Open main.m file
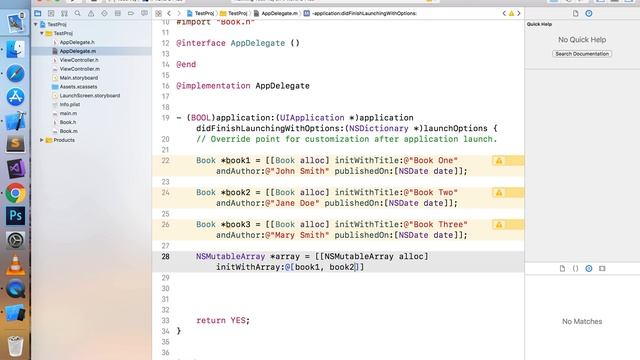This screenshot has height=360, width=640. pos(68,113)
